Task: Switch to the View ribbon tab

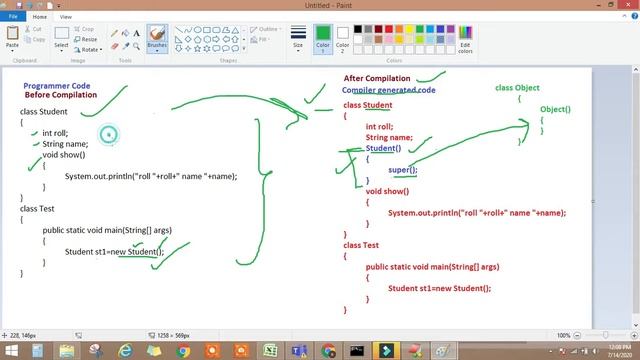Action: [x=66, y=17]
